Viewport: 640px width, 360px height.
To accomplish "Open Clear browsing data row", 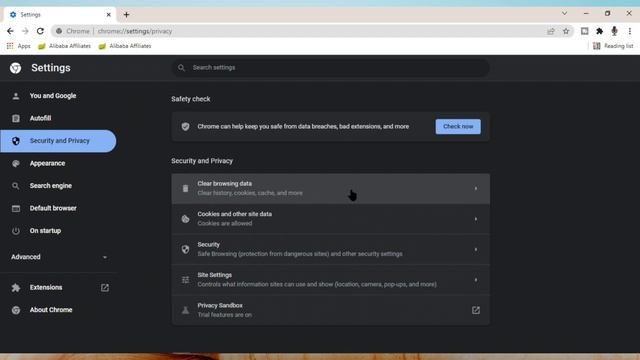I will click(331, 189).
